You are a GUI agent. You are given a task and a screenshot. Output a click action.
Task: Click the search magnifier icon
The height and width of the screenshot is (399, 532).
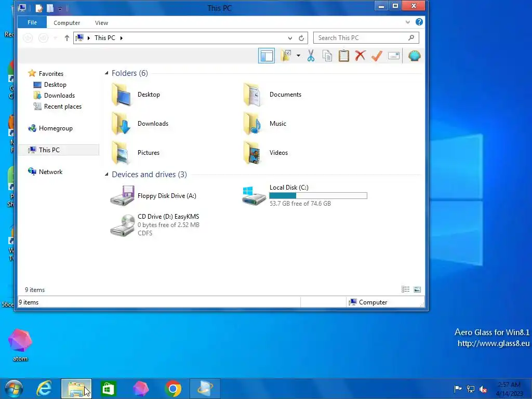tap(411, 37)
